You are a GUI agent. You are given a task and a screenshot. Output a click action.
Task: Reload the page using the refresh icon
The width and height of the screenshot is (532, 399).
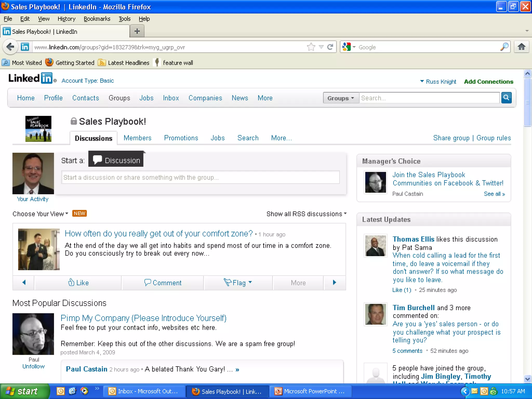(x=330, y=47)
